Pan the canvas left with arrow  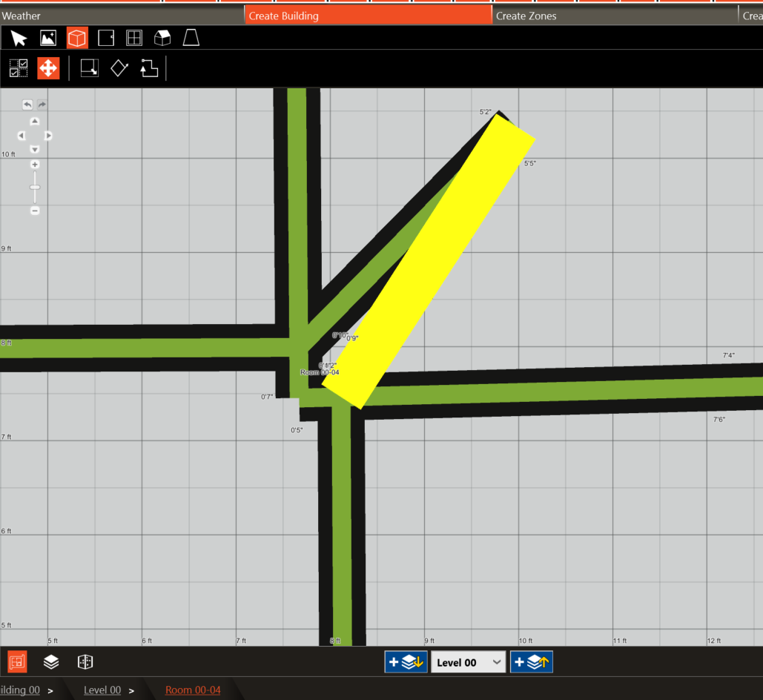[21, 136]
